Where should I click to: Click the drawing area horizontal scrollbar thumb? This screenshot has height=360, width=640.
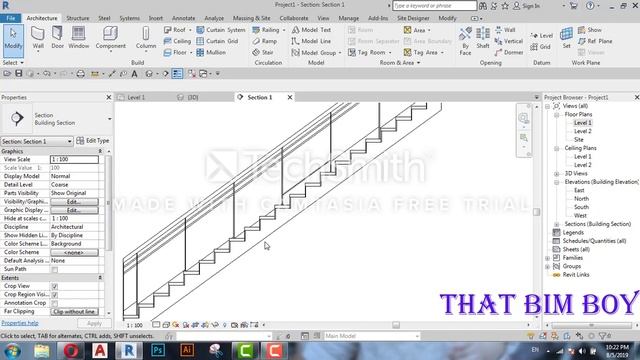click(x=396, y=325)
